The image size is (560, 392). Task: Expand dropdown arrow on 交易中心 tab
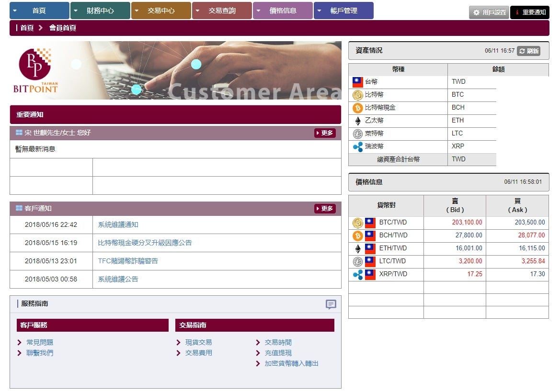point(137,11)
